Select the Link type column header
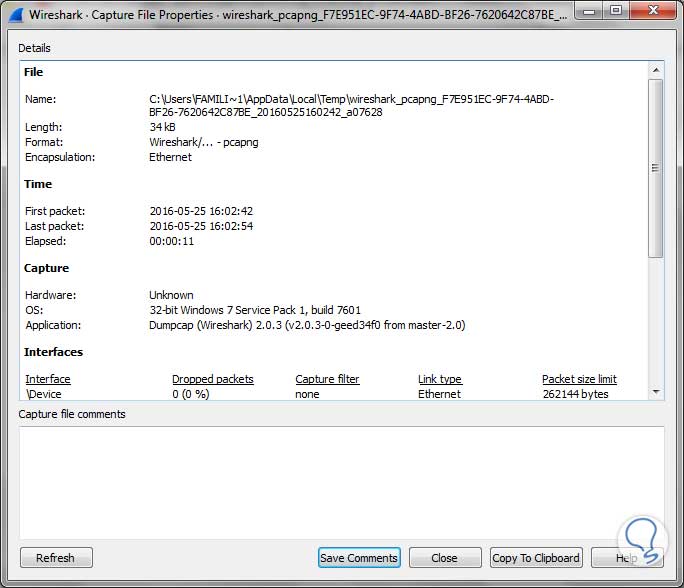The width and height of the screenshot is (684, 588). pos(440,379)
